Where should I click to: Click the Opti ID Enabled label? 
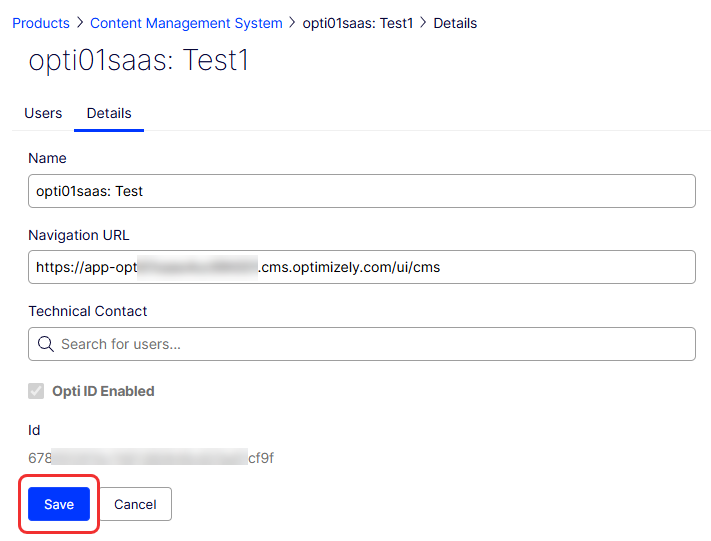point(103,391)
